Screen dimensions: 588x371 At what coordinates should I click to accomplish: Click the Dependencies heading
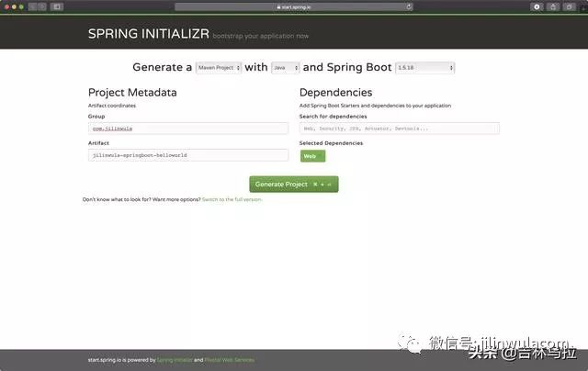pyautogui.click(x=335, y=93)
